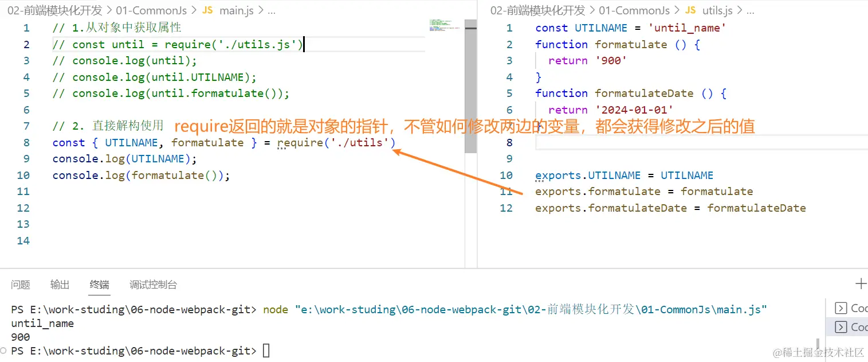The image size is (868, 362).
Task: Click commented line const until = require('./utils.js')
Action: (x=177, y=44)
